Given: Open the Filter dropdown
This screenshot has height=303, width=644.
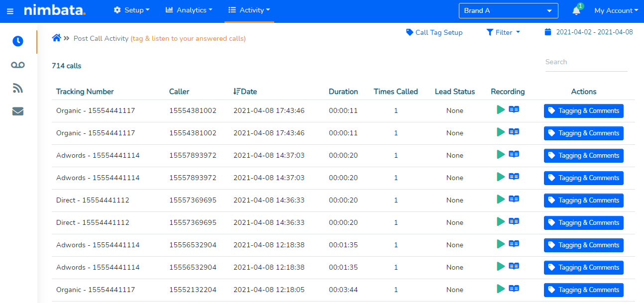Looking at the screenshot, I should click(x=503, y=32).
